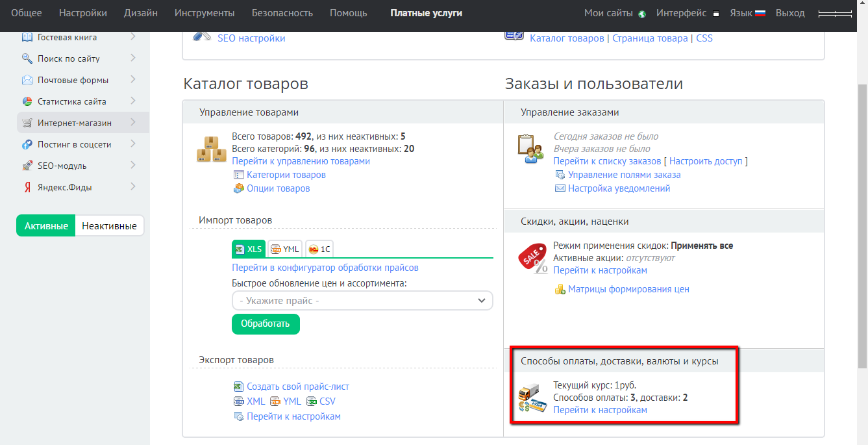
Task: Click the globe icon beside Мои сайты
Action: click(642, 14)
